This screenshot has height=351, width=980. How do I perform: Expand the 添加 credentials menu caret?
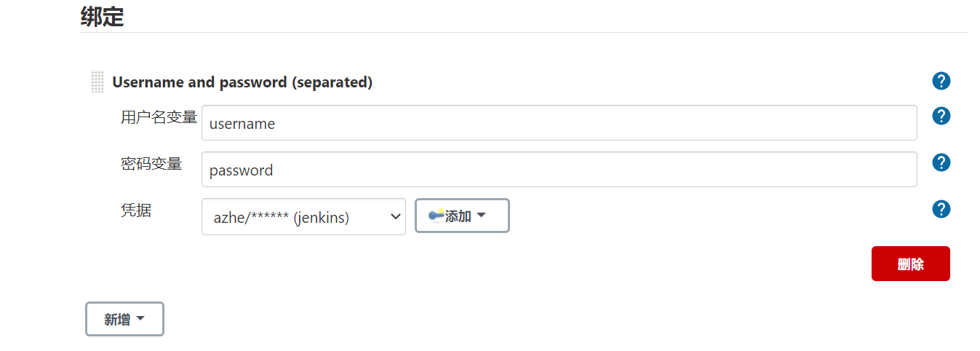pos(481,216)
